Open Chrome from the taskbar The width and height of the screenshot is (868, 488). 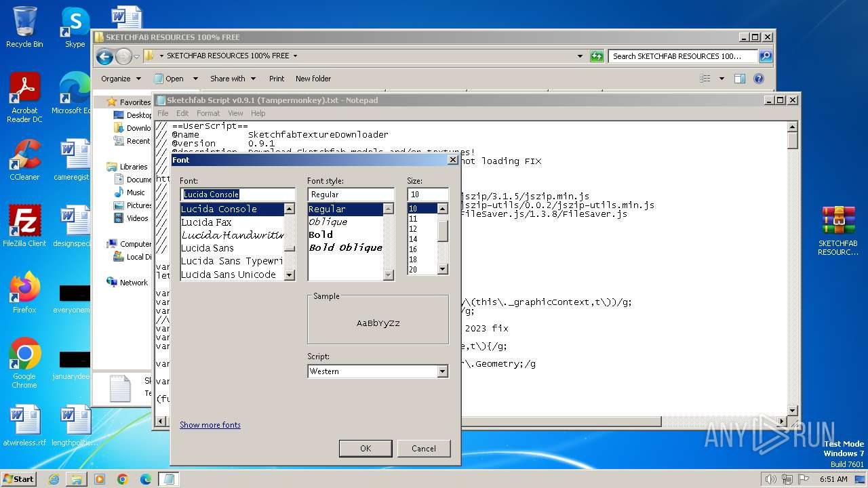122,479
